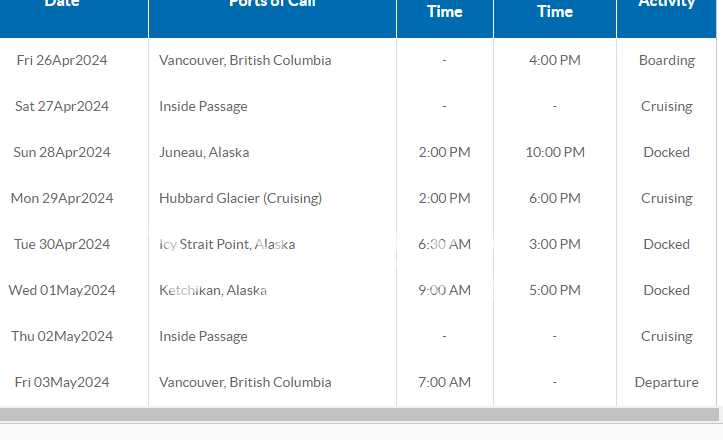Click the Hubbard Glacier (Cruising) port entry
723x440 pixels.
click(240, 198)
